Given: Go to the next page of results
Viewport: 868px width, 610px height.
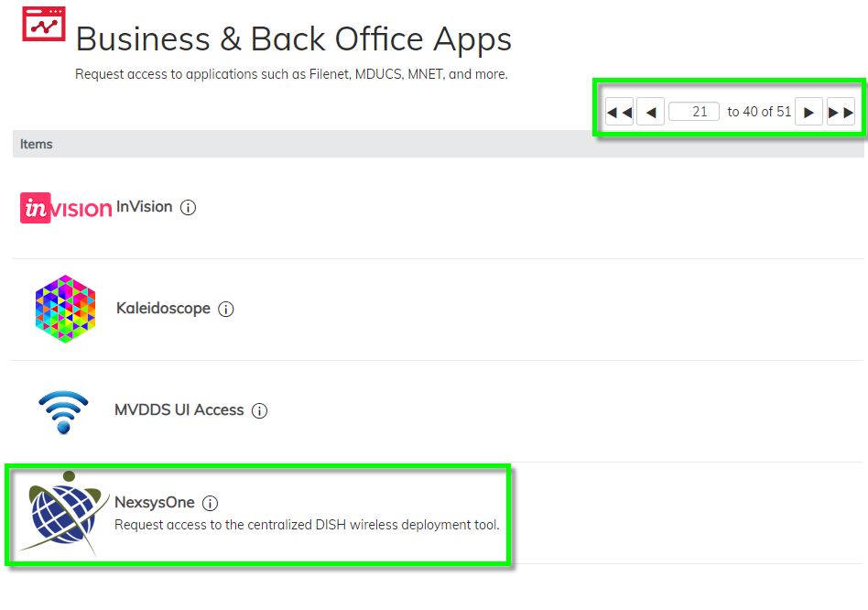Looking at the screenshot, I should [x=808, y=112].
